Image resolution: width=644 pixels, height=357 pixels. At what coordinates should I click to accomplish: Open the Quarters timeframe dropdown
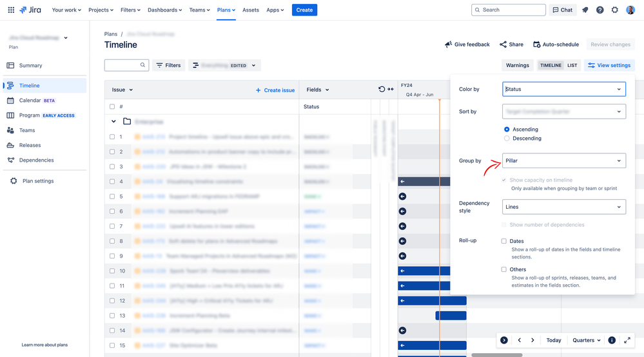coord(587,340)
